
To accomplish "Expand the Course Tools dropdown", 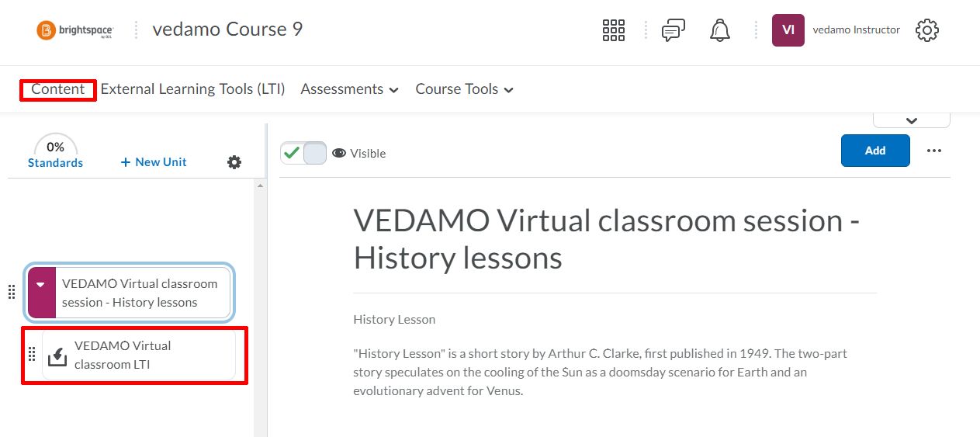I will [465, 89].
